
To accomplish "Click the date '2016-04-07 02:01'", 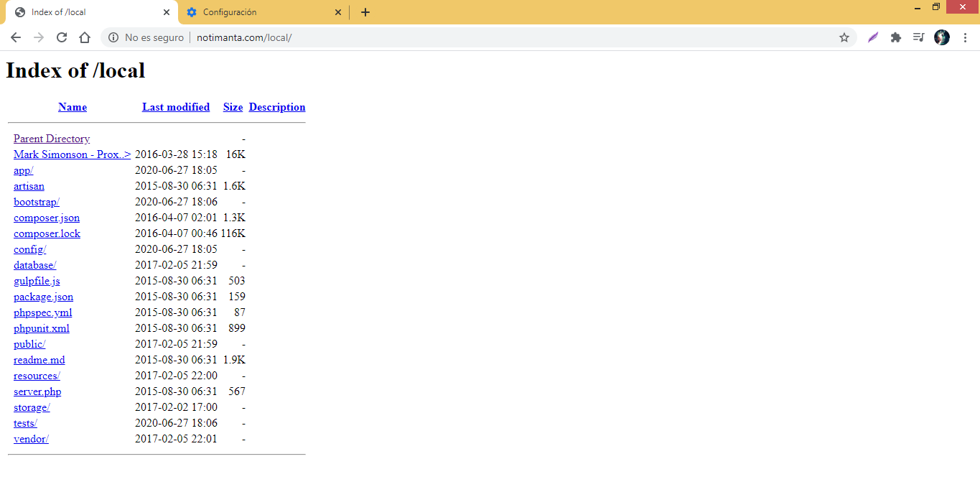I will coord(176,218).
